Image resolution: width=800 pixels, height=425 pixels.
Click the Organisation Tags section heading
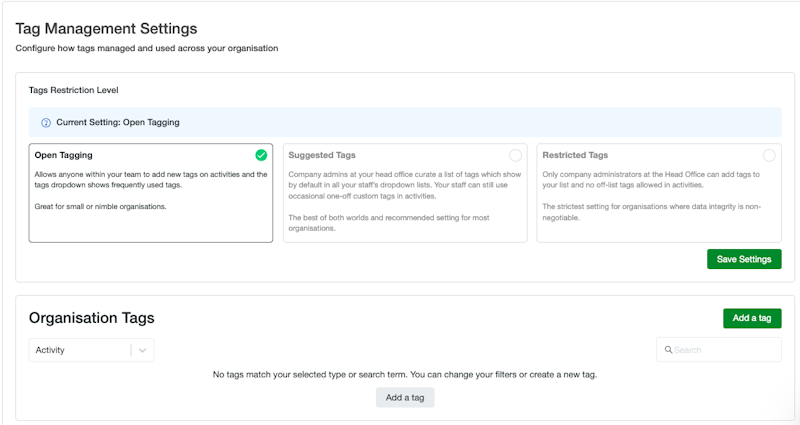click(x=91, y=318)
